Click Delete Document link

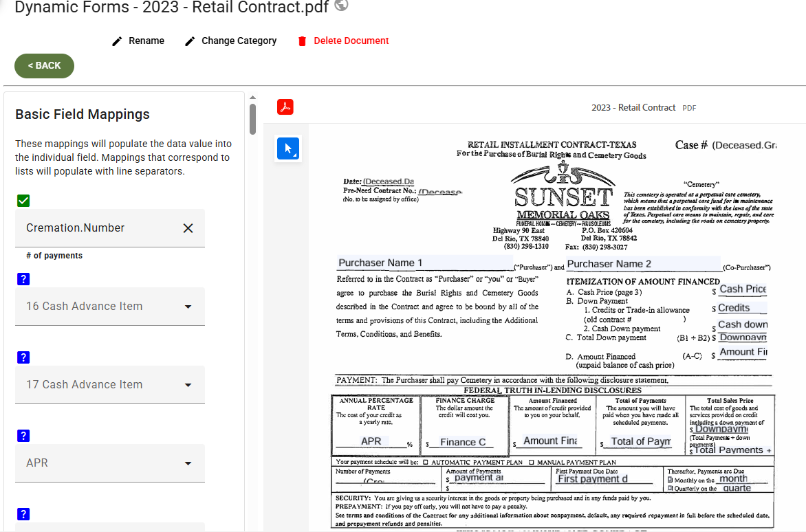351,41
